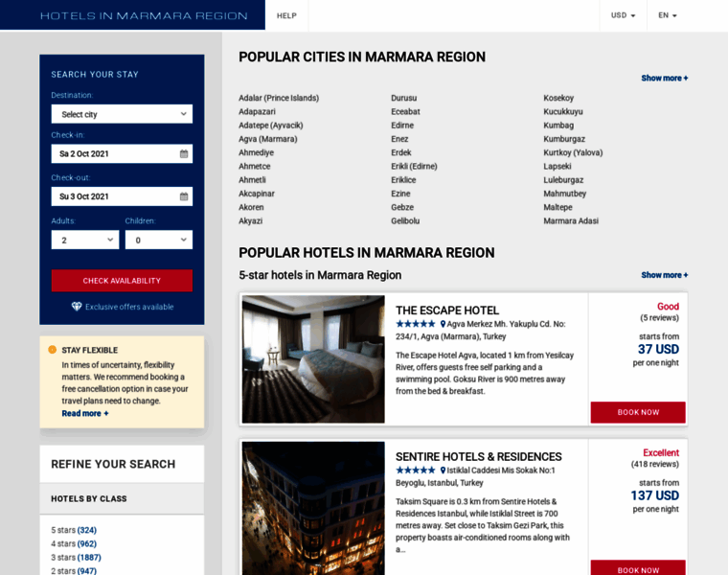Image resolution: width=728 pixels, height=575 pixels.
Task: Click Sentire Hotels location pin icon
Action: point(443,471)
